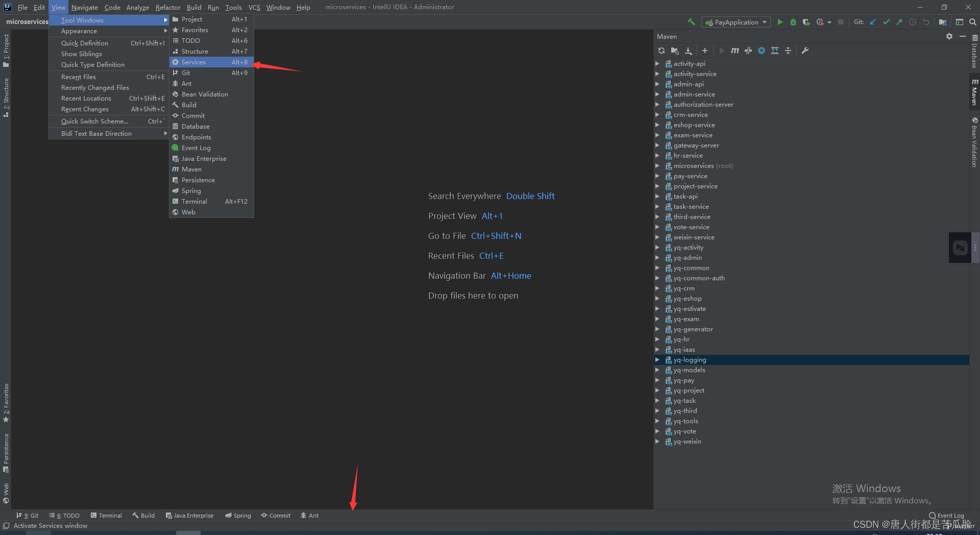Expand the yq-weixin Maven module
The height and width of the screenshot is (535, 980).
(x=657, y=442)
